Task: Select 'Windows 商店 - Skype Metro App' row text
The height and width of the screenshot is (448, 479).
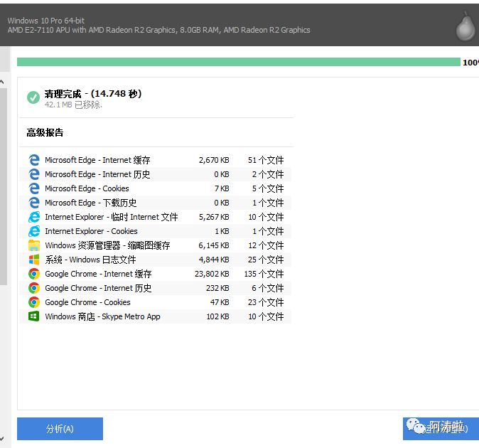Action: click(x=102, y=316)
